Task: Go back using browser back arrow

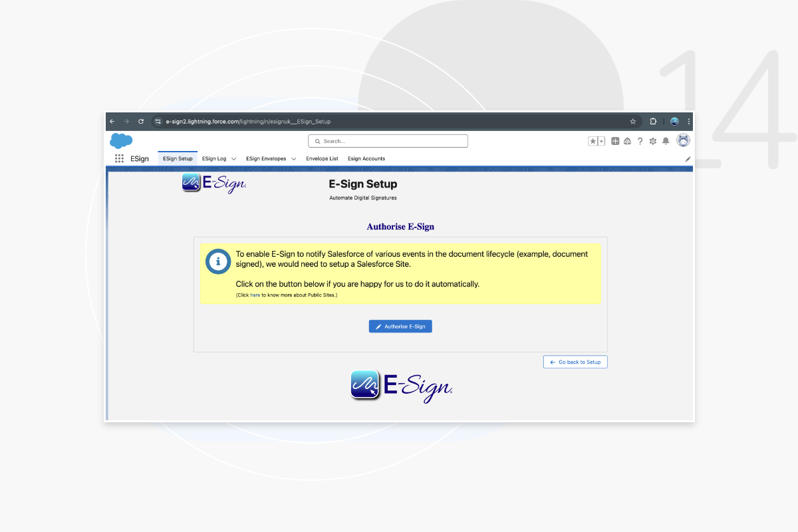Action: [112, 122]
